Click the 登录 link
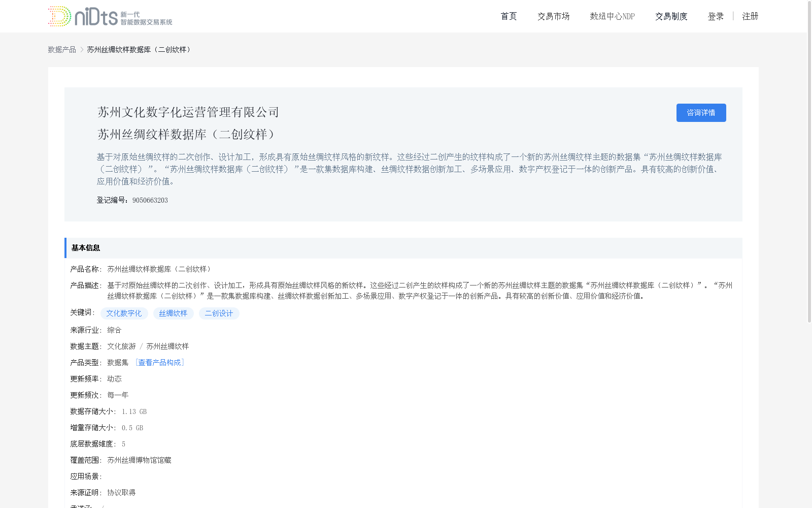The image size is (812, 508). tap(716, 16)
